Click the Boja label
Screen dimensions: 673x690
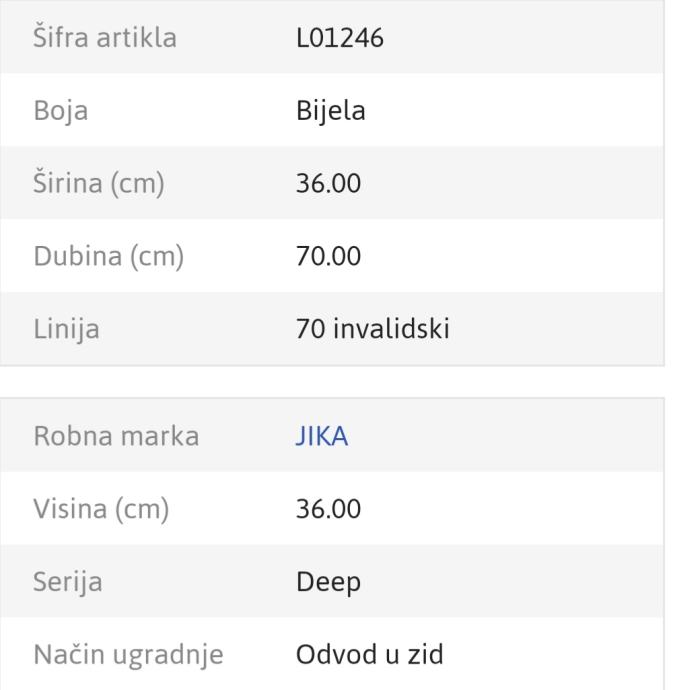(61, 111)
